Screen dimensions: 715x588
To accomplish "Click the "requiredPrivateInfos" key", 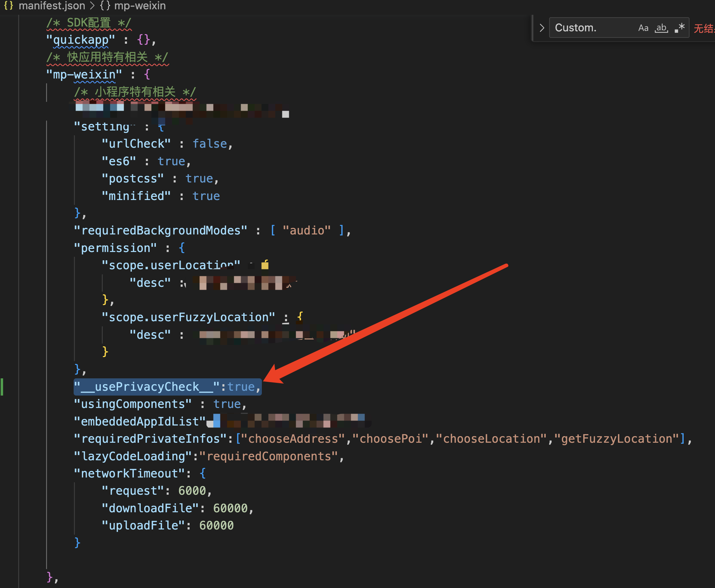I will 150,439.
